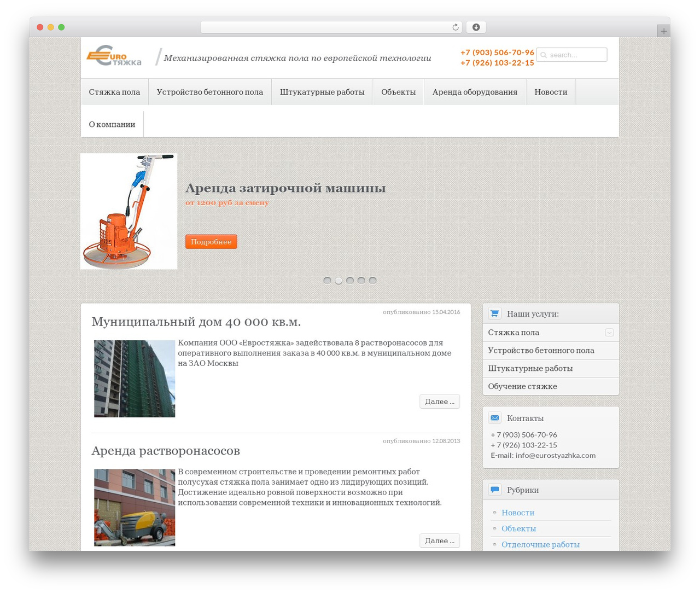Click the building photo thumbnail
Viewport: 700px width, 593px height.
coord(135,379)
